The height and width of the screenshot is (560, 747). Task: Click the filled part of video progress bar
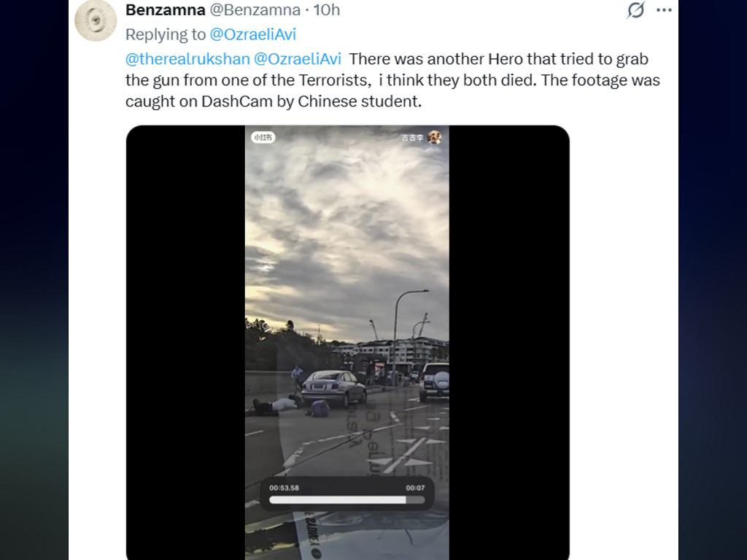[x=337, y=500]
